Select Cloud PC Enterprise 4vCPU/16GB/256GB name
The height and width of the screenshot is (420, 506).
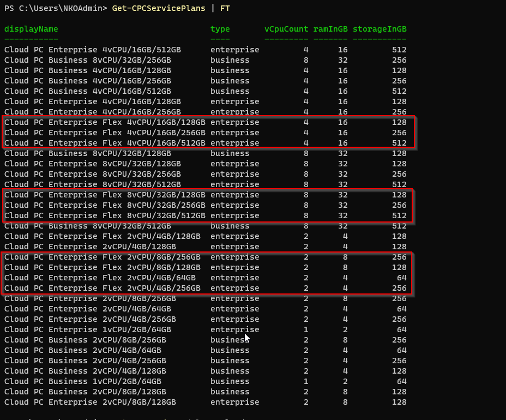pyautogui.click(x=92, y=112)
